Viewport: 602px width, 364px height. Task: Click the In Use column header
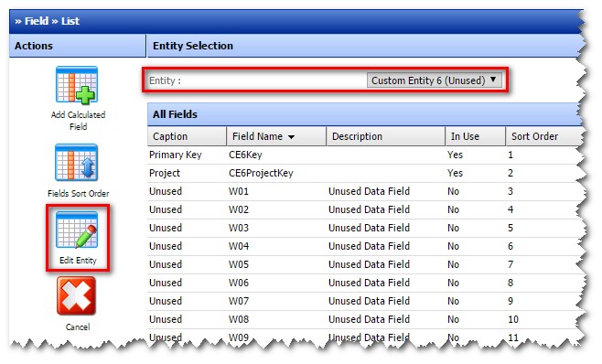coord(476,136)
